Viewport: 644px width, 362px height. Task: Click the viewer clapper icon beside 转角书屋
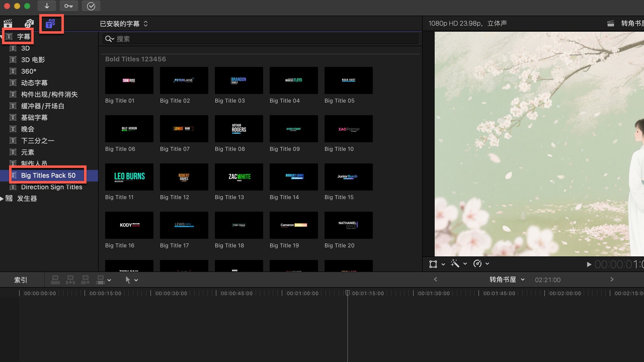click(x=611, y=23)
